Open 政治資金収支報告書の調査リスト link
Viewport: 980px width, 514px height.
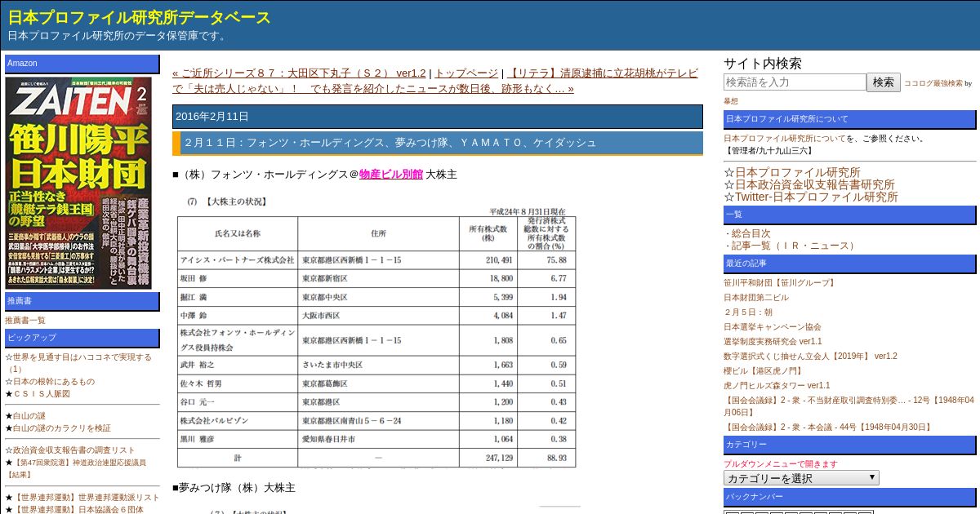[74, 450]
